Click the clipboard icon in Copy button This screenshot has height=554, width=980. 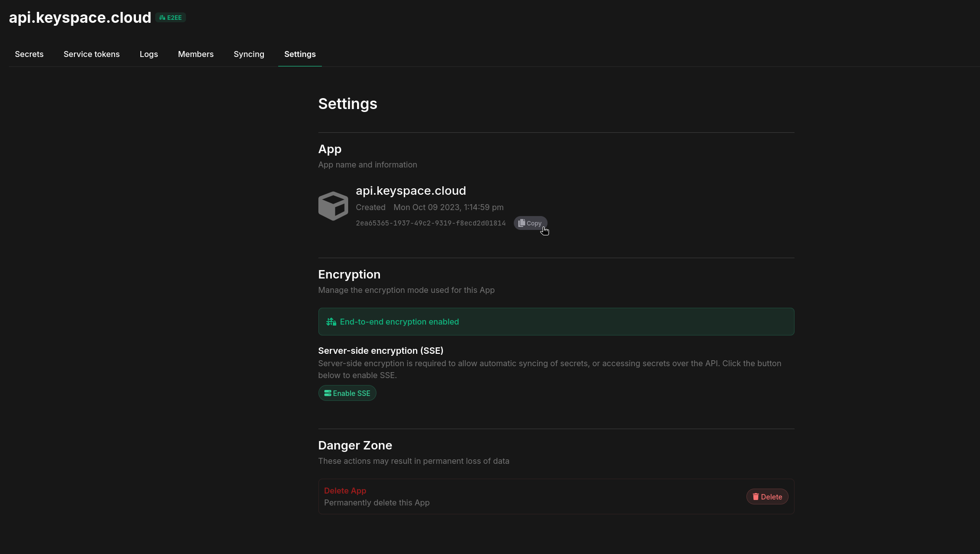coord(521,223)
